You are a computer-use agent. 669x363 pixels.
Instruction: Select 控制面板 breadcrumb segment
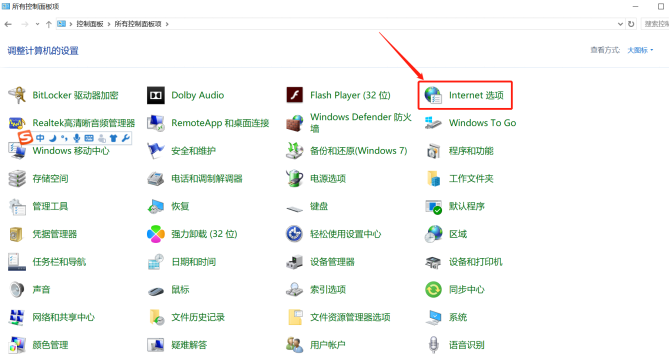tap(90, 24)
